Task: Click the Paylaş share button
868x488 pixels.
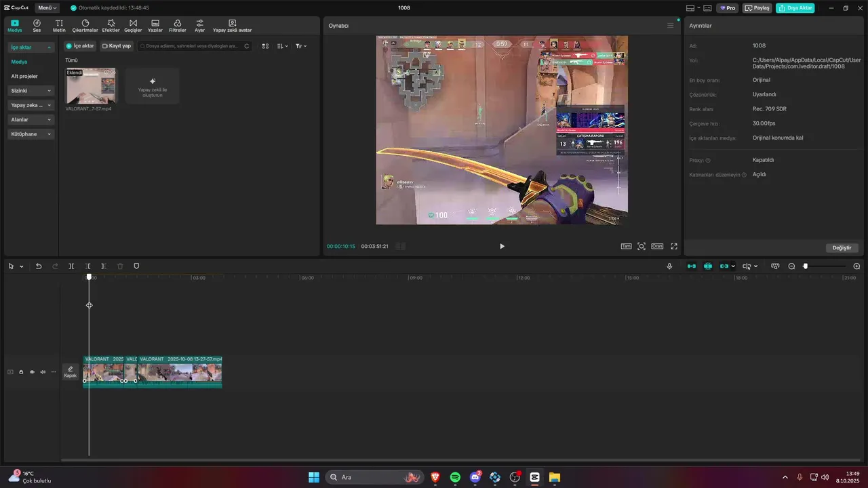Action: (757, 8)
